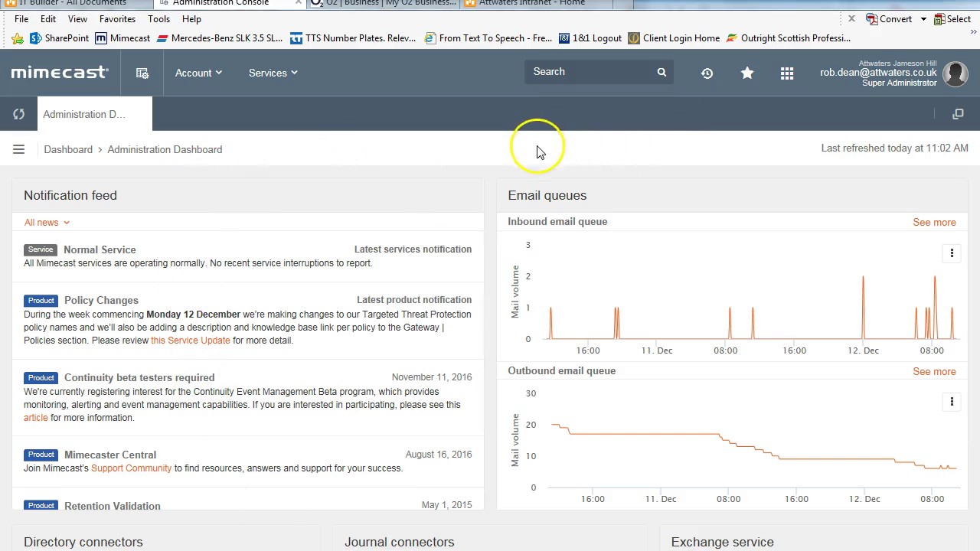
Task: Open the 1&1 Logout bookmark
Action: [590, 38]
